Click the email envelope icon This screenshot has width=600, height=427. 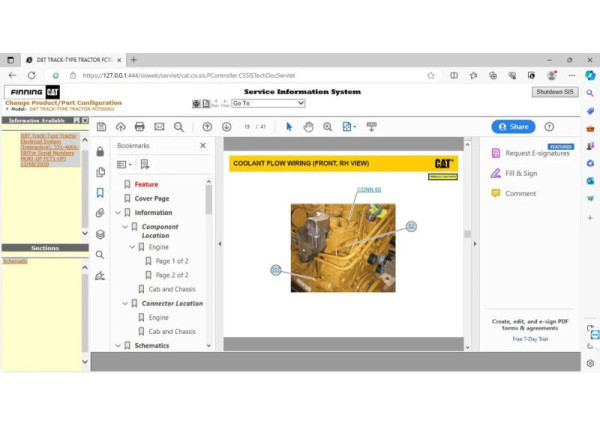tap(159, 127)
